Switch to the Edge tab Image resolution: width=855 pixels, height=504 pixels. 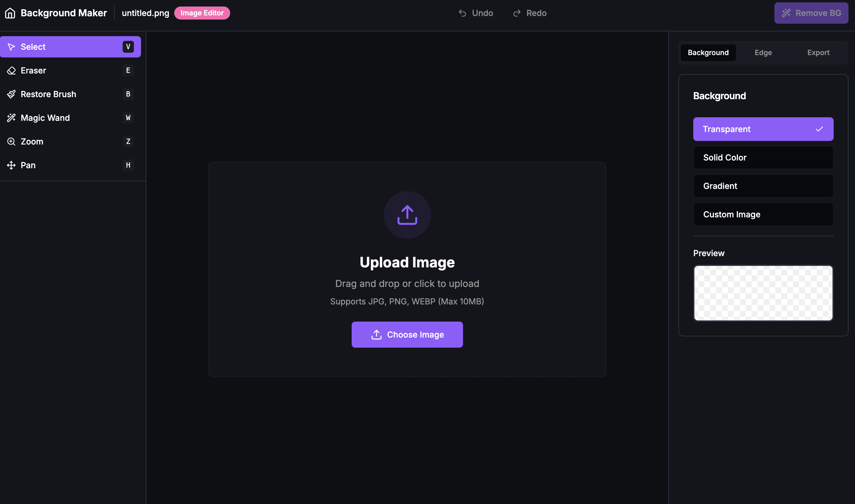pyautogui.click(x=763, y=52)
